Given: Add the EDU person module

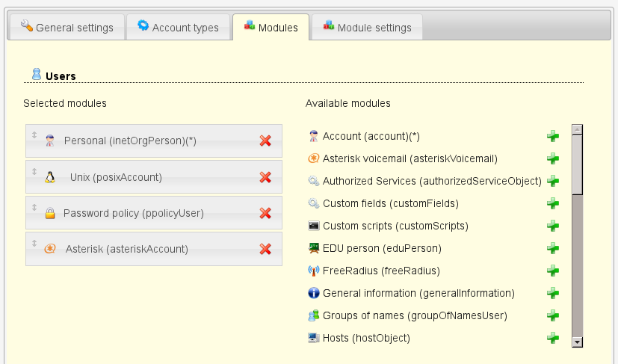Looking at the screenshot, I should (x=552, y=248).
